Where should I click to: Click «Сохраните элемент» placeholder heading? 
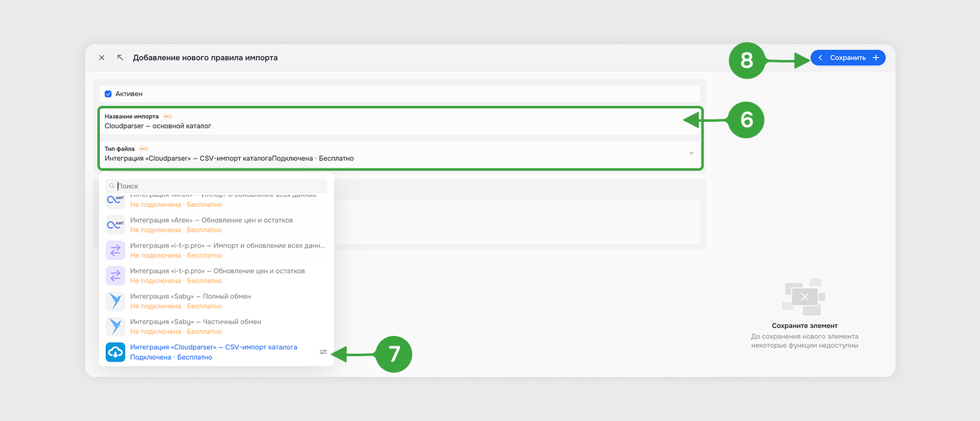tap(804, 326)
